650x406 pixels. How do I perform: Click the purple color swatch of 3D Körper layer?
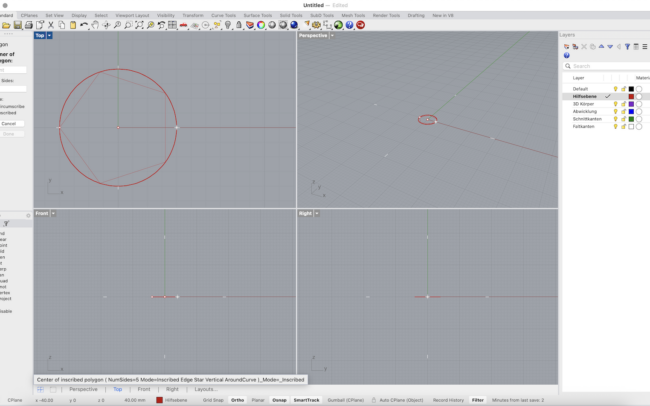coord(631,104)
